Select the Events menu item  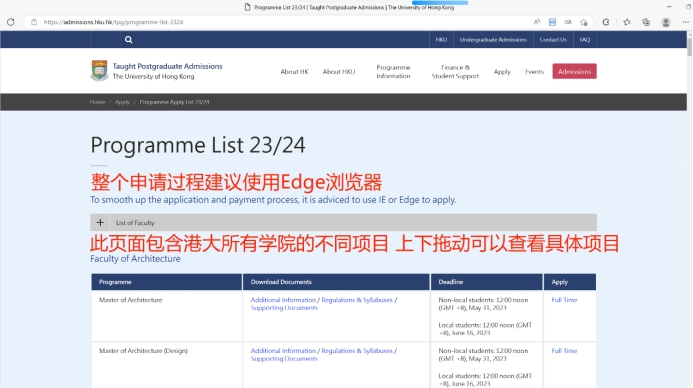(534, 72)
